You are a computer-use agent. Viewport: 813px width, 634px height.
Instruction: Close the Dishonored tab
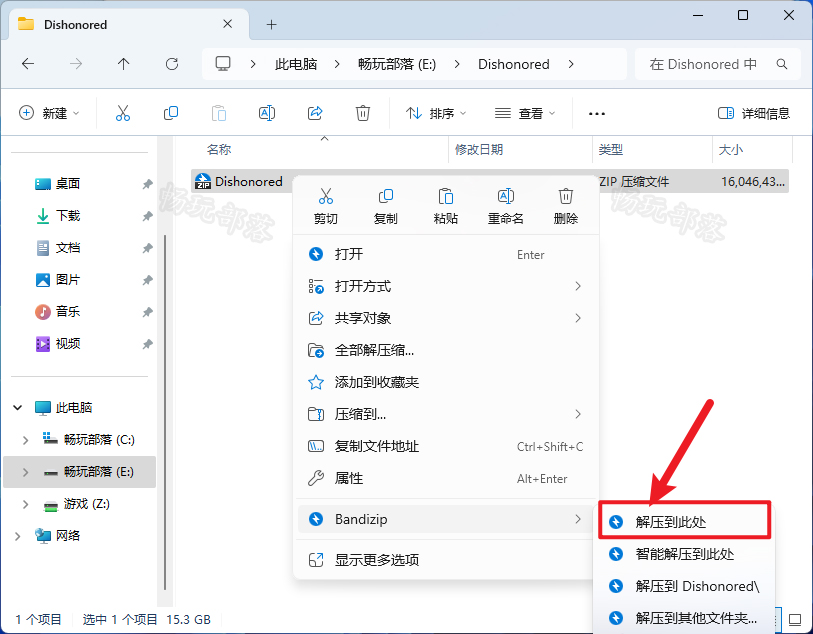(x=227, y=24)
